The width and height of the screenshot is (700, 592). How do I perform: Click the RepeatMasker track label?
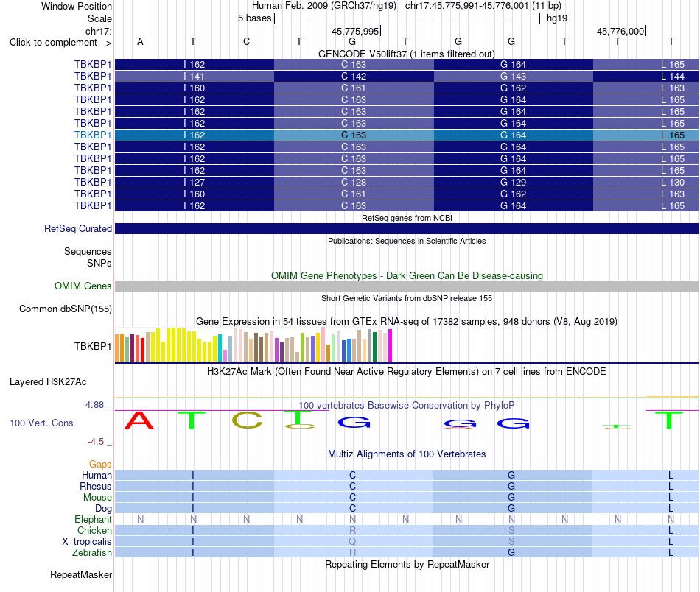click(x=81, y=574)
